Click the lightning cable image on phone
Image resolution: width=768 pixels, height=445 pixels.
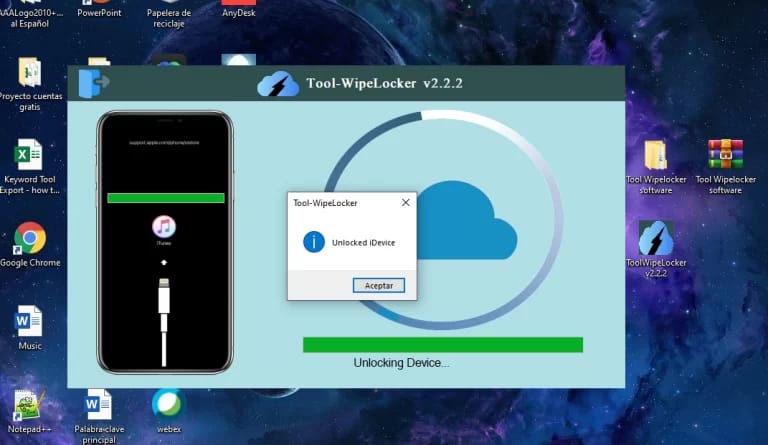pyautogui.click(x=164, y=322)
